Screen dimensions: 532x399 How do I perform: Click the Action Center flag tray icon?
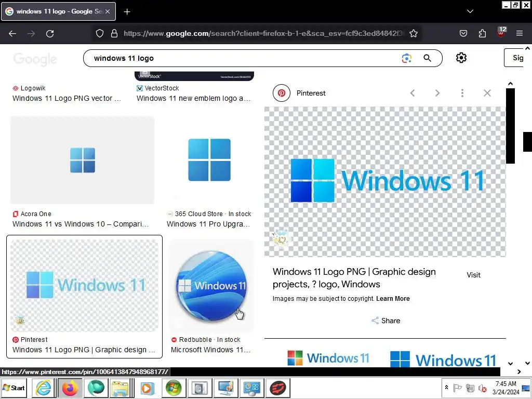(x=457, y=388)
